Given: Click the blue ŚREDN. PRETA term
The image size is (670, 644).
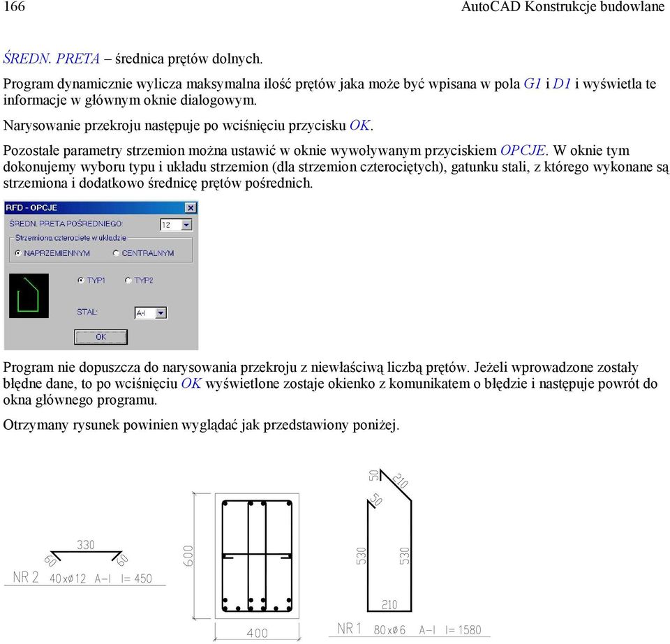Looking at the screenshot, I should (x=51, y=58).
